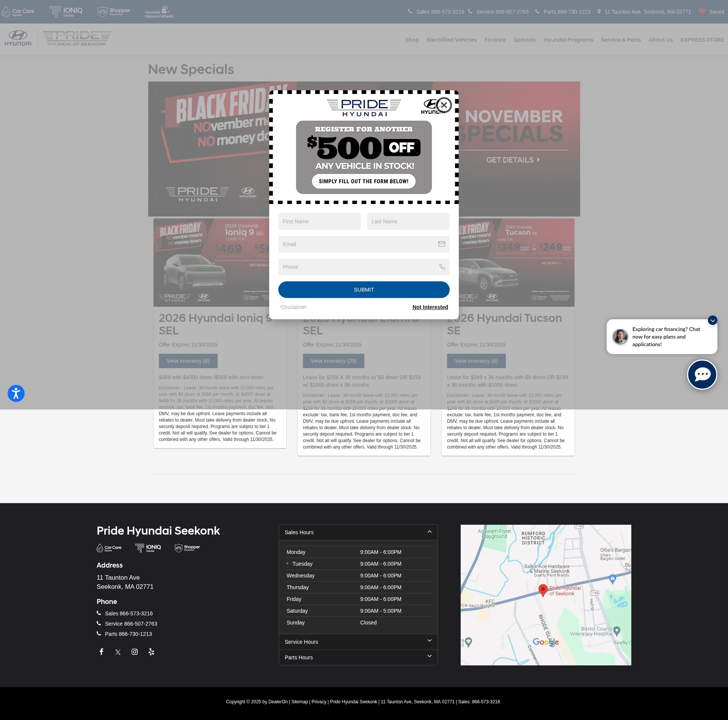The width and height of the screenshot is (728, 720).
Task: Open the popup *Disclaimer text
Action: [x=293, y=307]
